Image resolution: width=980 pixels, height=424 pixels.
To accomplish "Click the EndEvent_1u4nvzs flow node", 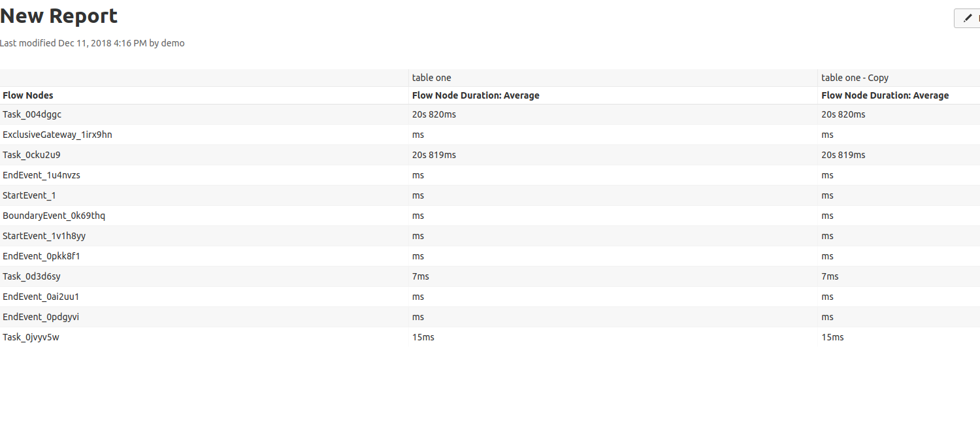I will [41, 175].
